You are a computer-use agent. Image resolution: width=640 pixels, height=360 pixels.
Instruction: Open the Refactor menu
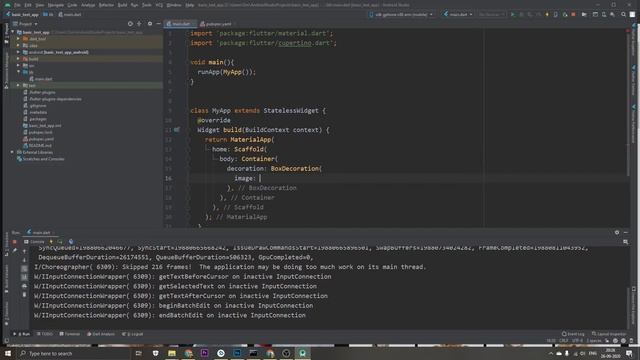pyautogui.click(x=106, y=5)
